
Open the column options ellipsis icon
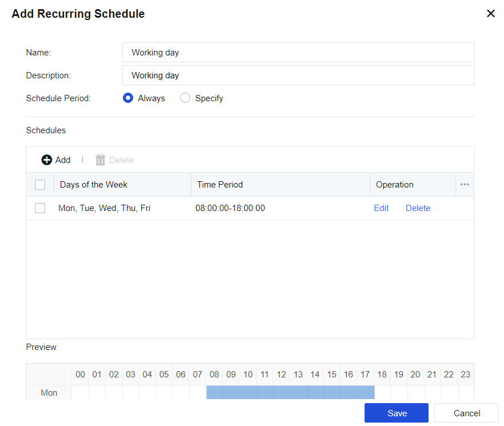click(465, 185)
